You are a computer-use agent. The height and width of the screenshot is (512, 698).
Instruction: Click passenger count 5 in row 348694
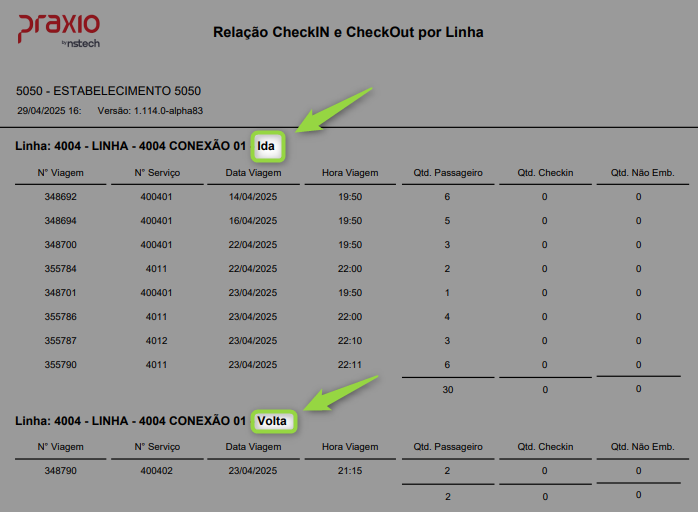447,221
